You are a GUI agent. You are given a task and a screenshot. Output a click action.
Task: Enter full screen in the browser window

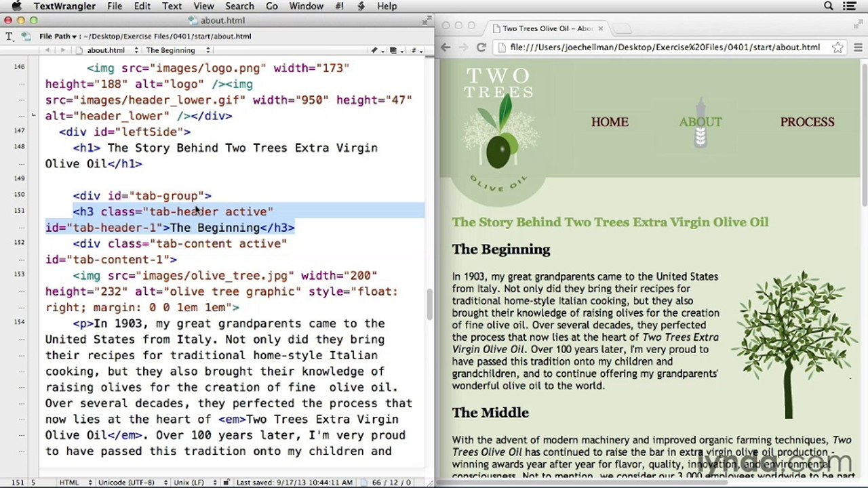point(860,25)
